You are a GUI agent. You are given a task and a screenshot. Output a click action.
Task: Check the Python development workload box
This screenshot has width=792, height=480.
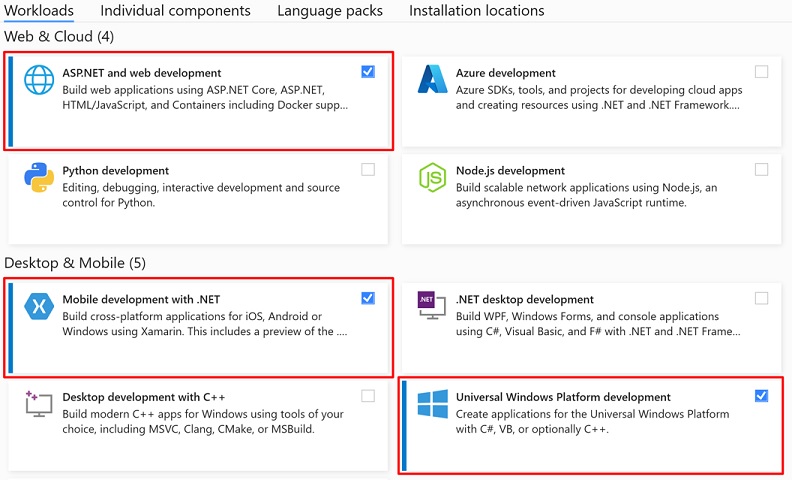click(x=368, y=169)
